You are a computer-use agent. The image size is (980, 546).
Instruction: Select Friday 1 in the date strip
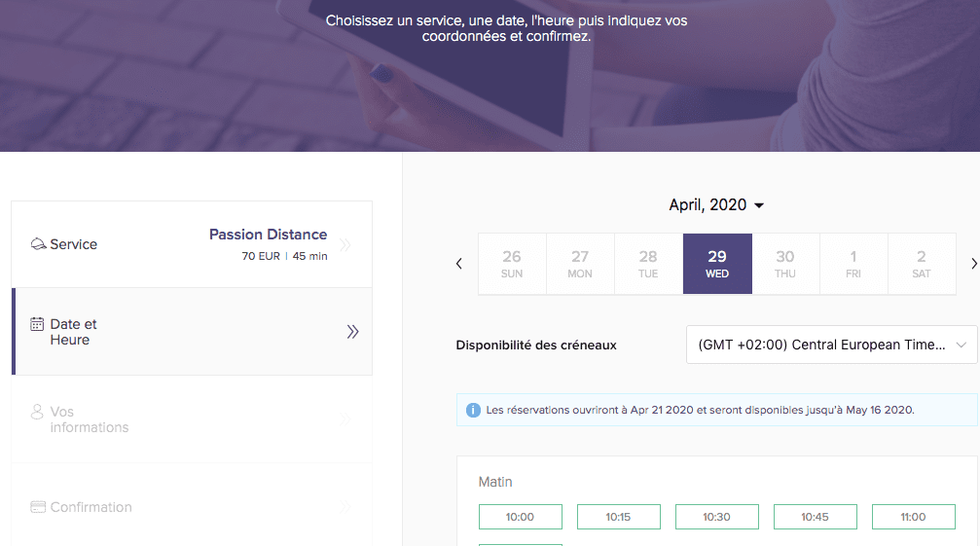coord(853,264)
